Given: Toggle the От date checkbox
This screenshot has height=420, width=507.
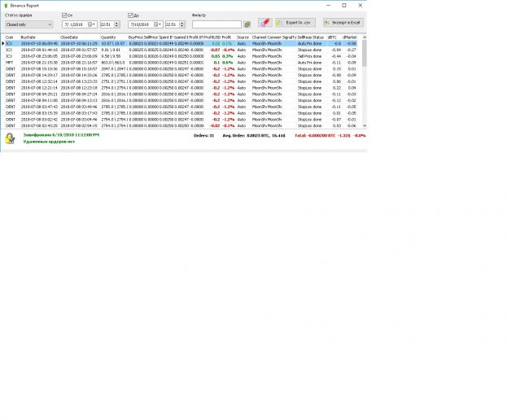Looking at the screenshot, I should tap(64, 15).
